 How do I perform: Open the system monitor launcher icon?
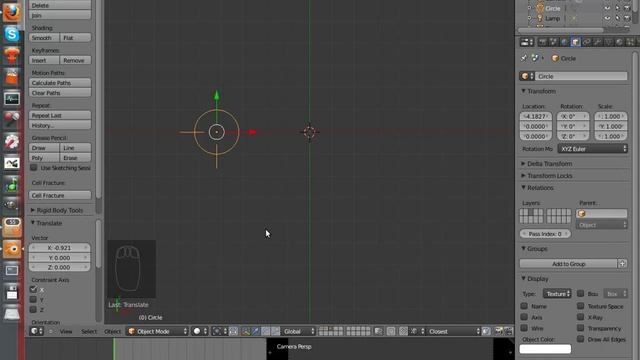[x=11, y=99]
